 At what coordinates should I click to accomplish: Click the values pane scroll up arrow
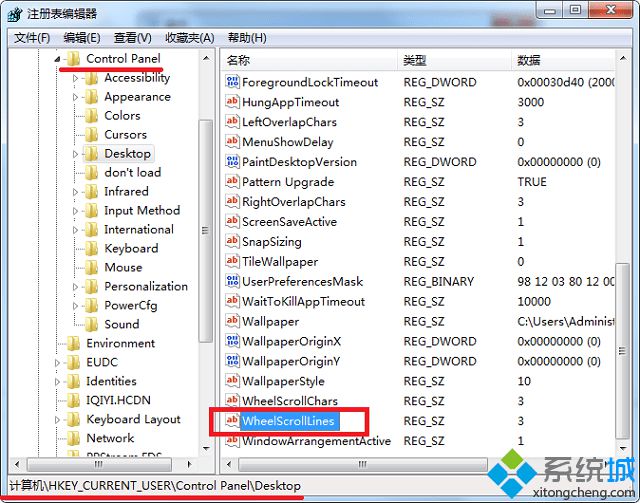[622, 58]
